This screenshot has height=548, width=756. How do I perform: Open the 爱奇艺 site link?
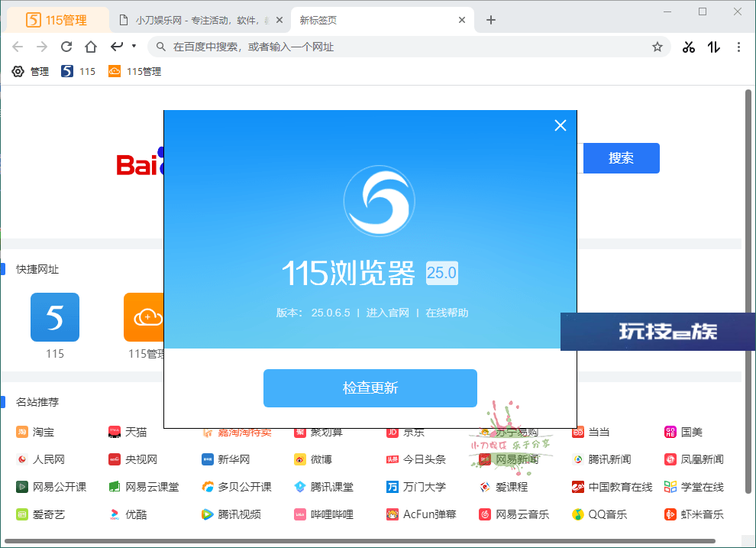click(x=40, y=514)
